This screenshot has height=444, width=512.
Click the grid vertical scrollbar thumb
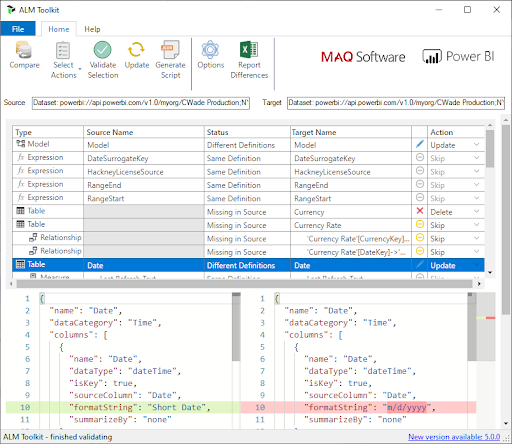coord(490,149)
